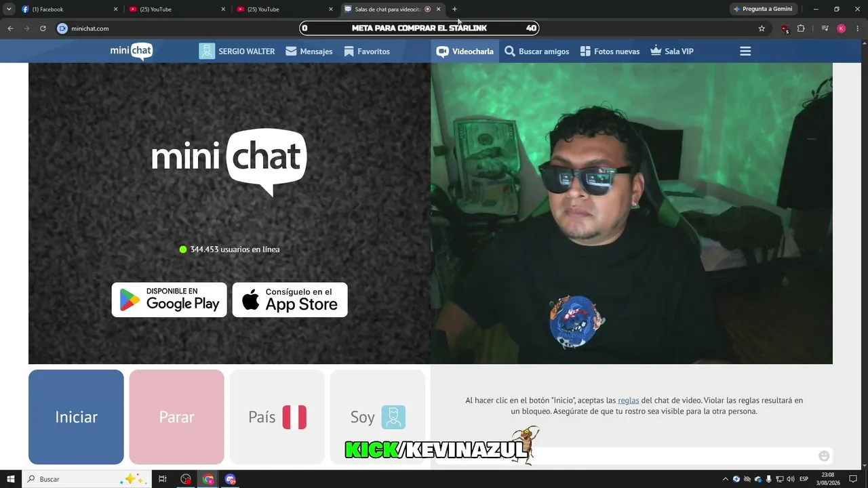Bookmark this page with the star icon
Image resolution: width=868 pixels, height=488 pixels.
click(762, 28)
